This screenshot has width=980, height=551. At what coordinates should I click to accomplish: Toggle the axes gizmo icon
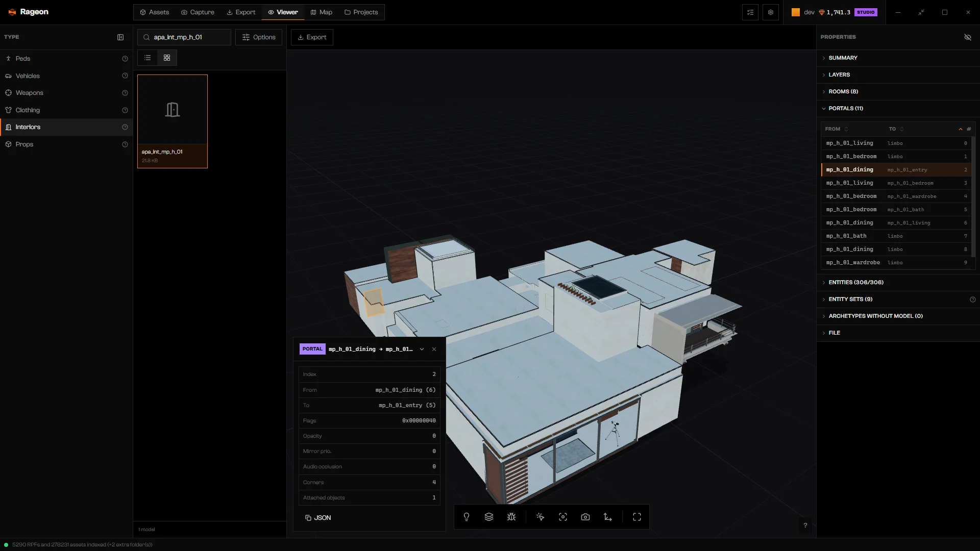pos(608,517)
